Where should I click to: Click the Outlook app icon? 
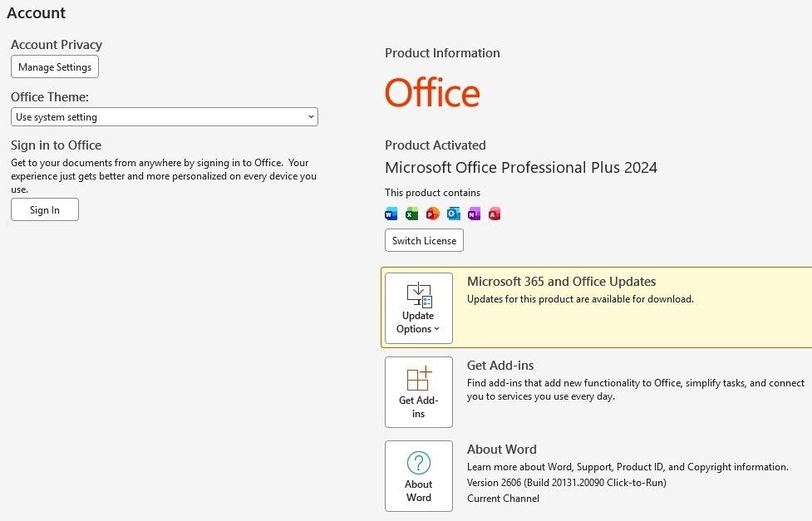453,214
